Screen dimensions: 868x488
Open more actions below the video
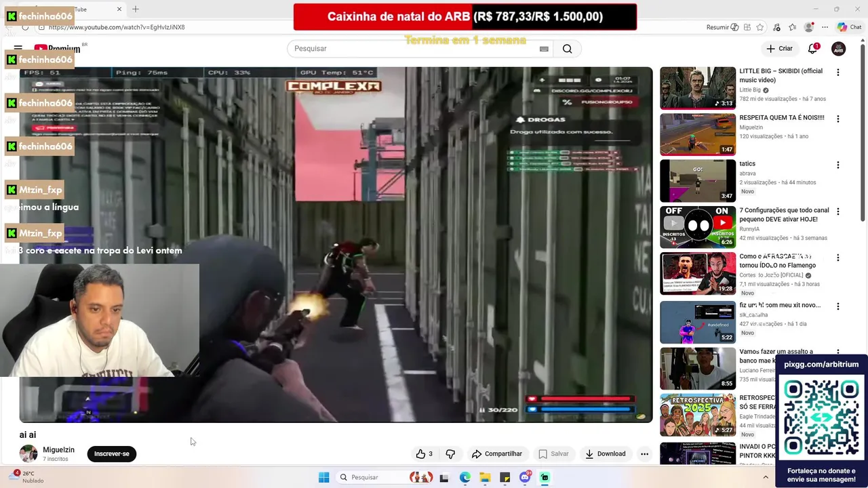644,454
